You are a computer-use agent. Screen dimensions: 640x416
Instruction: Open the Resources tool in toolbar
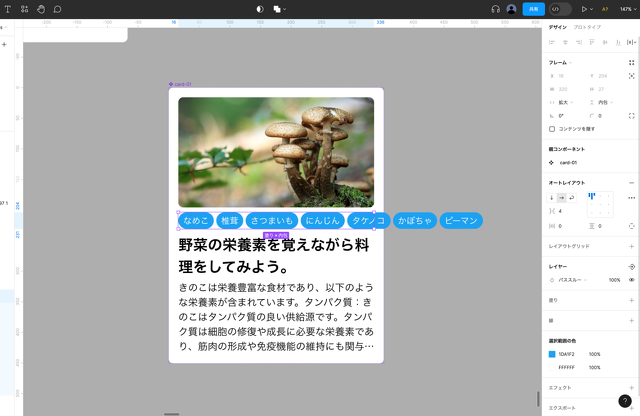click(x=24, y=9)
